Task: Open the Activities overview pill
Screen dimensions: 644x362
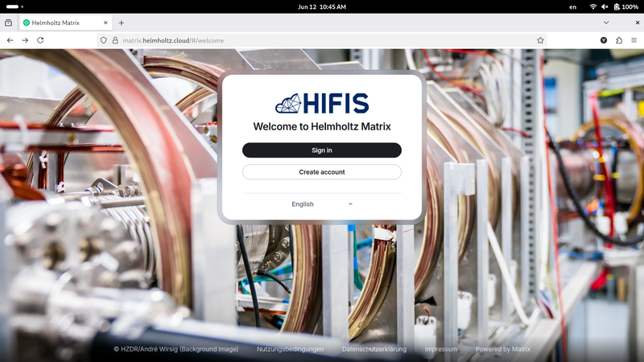Action: click(x=14, y=6)
